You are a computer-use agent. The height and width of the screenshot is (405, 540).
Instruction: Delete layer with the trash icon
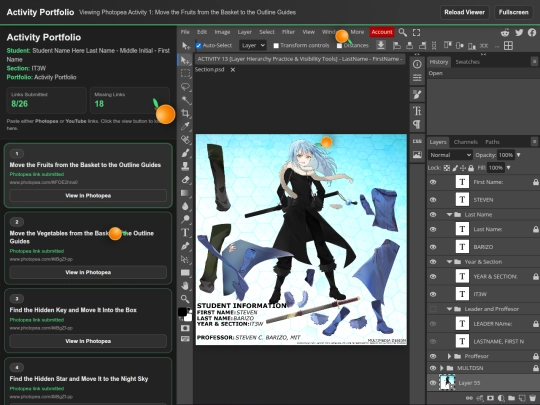click(x=532, y=398)
